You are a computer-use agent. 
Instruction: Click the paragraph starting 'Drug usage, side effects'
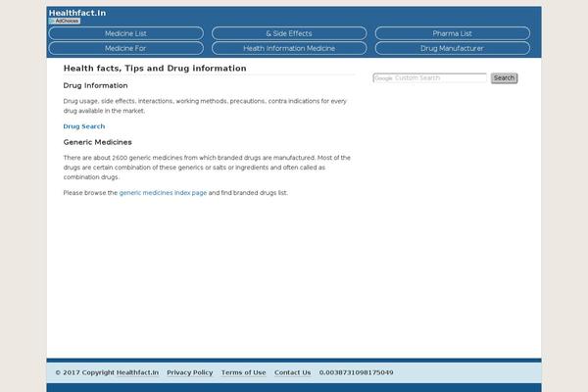[x=205, y=106]
